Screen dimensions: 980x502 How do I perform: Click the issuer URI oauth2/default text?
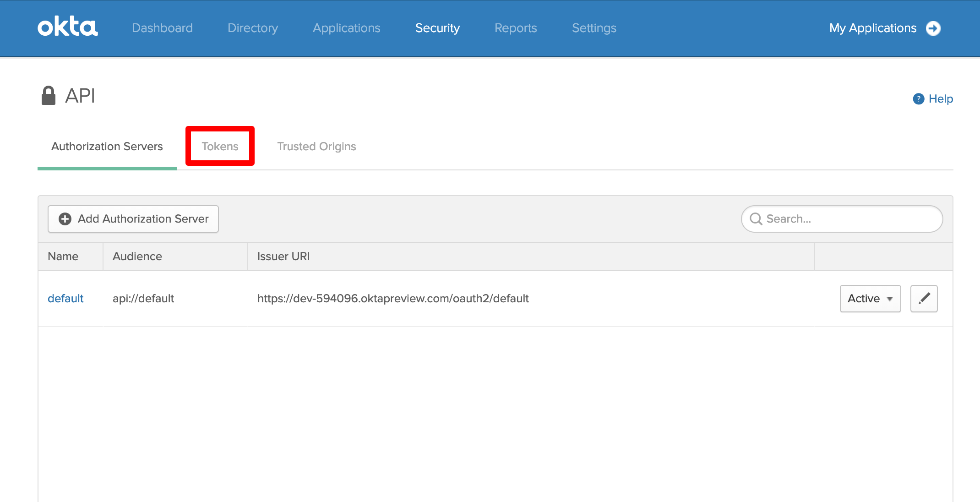point(393,299)
